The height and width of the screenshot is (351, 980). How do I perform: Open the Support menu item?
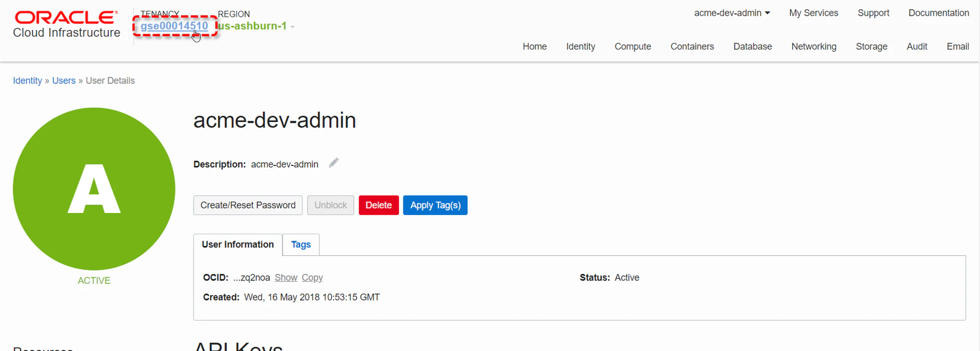click(x=874, y=13)
